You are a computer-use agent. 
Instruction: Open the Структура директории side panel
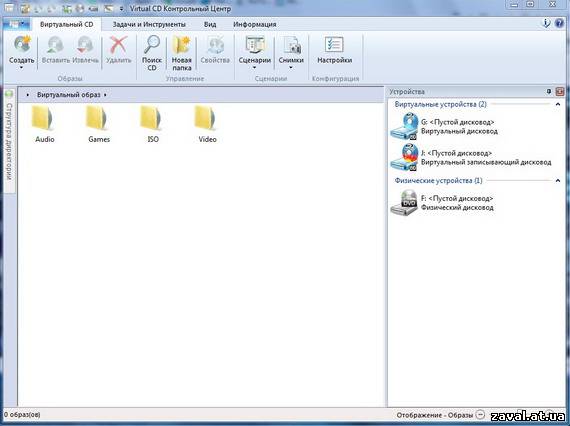click(x=9, y=141)
